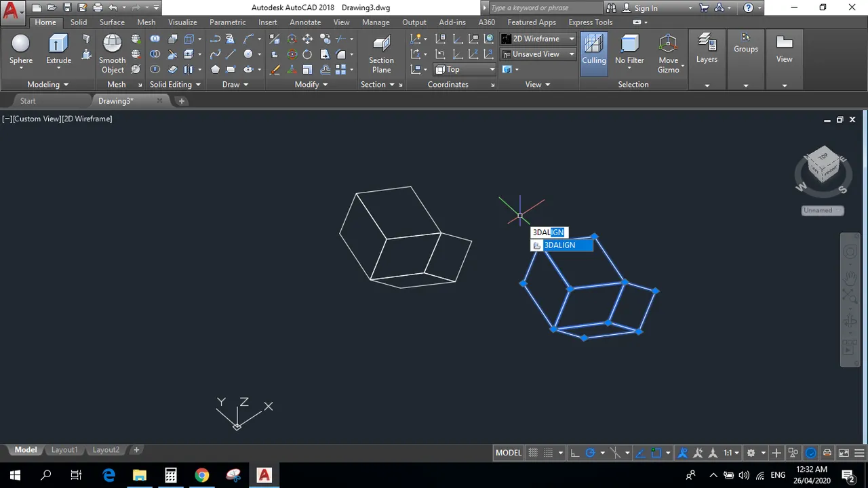868x488 pixels.
Task: Expand the Modify panel
Action: [311, 85]
